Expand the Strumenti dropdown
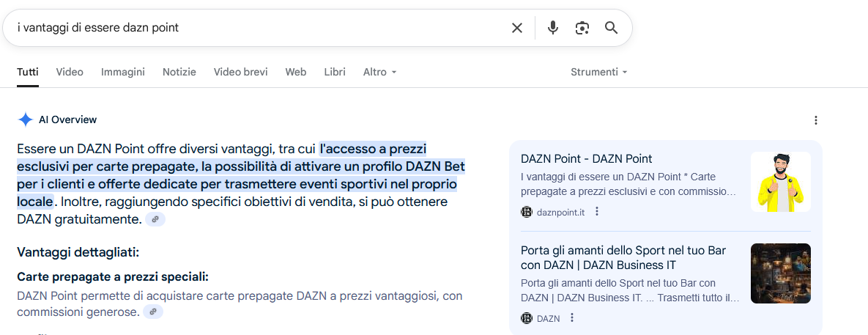 (599, 72)
